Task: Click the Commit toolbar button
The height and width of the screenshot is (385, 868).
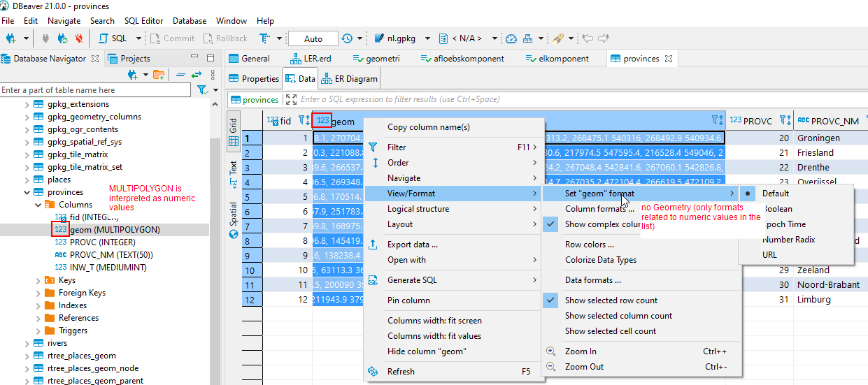Action: 172,38
